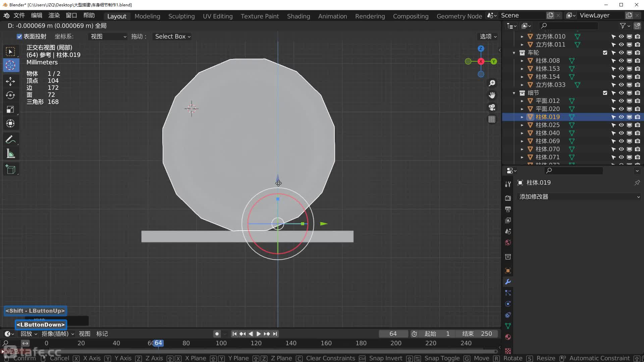Collapse the 细节 collection

(x=514, y=93)
